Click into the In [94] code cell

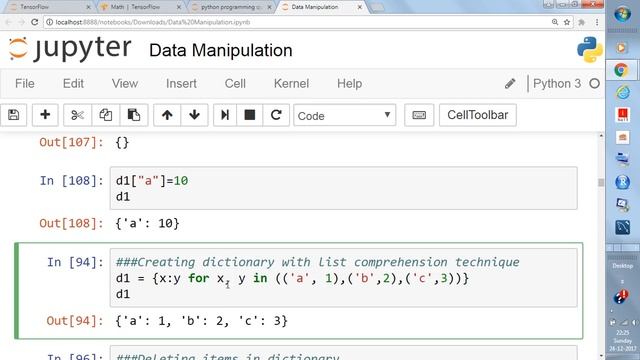click(343, 278)
